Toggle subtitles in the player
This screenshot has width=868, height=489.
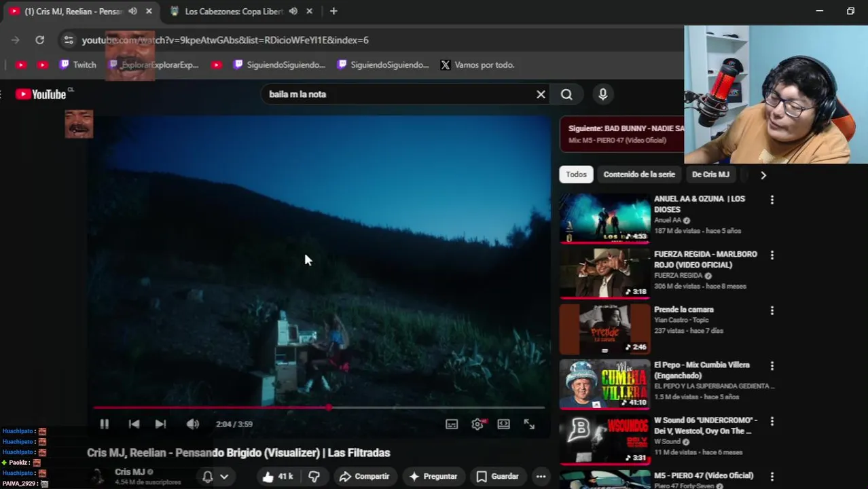tap(452, 424)
